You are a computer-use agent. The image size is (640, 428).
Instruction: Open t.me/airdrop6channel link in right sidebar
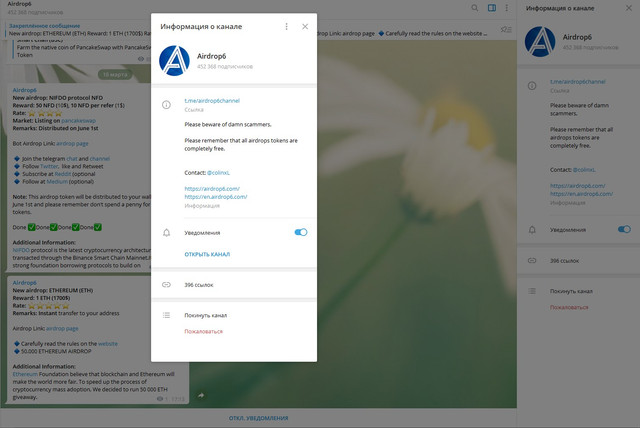click(578, 82)
